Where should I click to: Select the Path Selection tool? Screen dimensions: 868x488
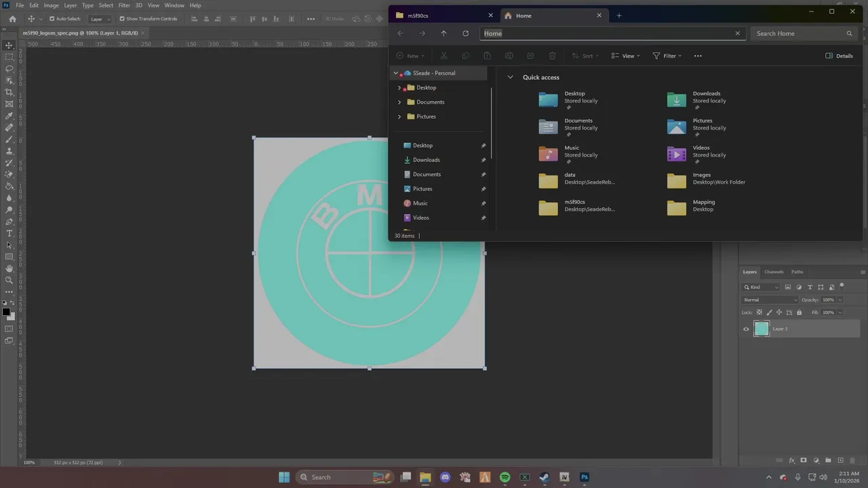coord(9,245)
